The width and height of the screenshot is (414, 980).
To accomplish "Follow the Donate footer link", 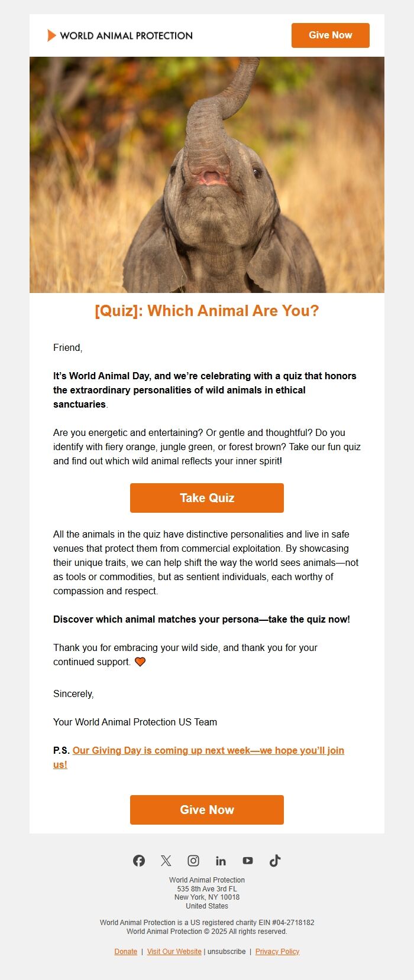I will [126, 952].
